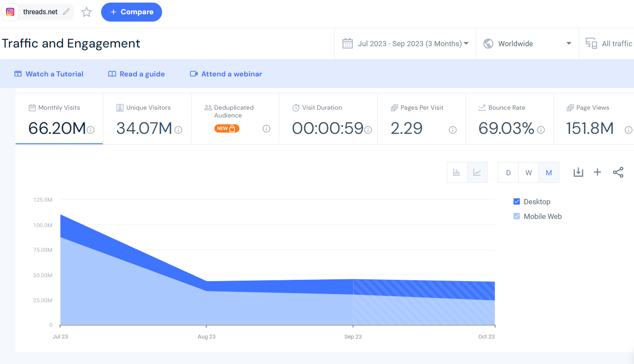634x364 pixels.
Task: Select the Visit Duration metric tab
Action: click(x=328, y=119)
